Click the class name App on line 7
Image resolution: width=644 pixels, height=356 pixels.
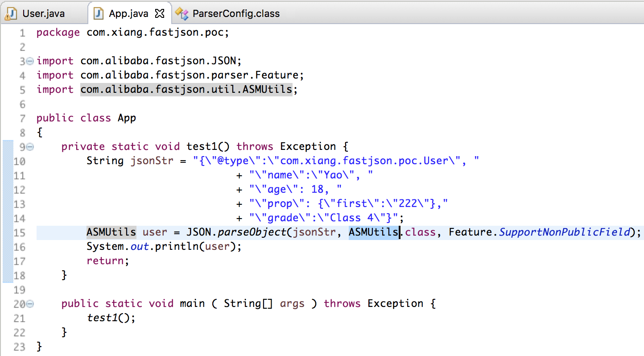click(x=127, y=118)
